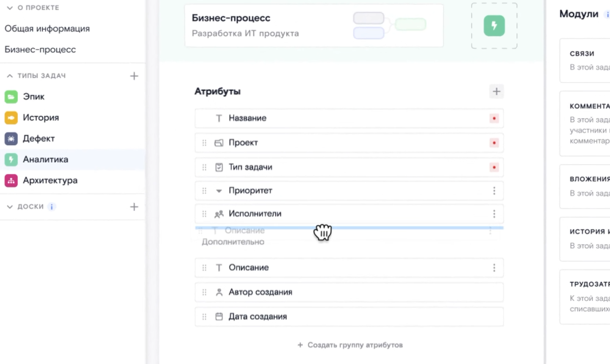Select Общая информация in the sidebar
Viewport: 610px width, 364px height.
click(x=47, y=28)
